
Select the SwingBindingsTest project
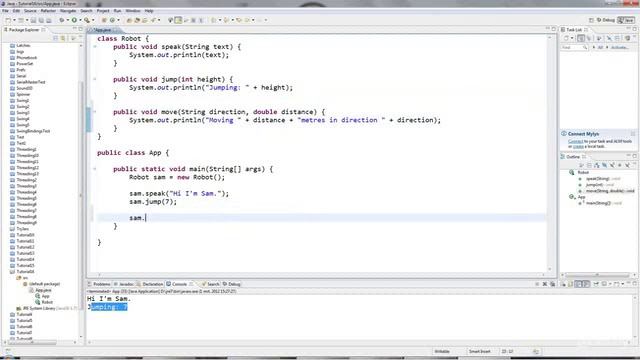pos(33,131)
